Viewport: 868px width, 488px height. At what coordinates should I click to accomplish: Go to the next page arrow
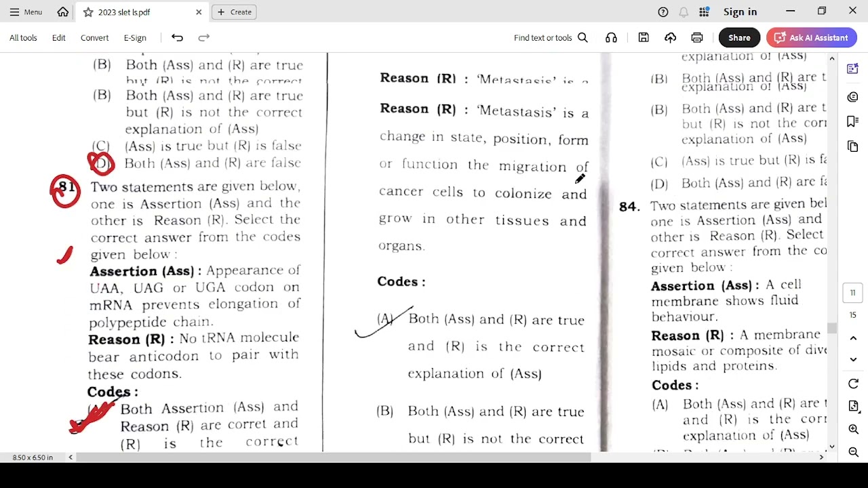(853, 359)
